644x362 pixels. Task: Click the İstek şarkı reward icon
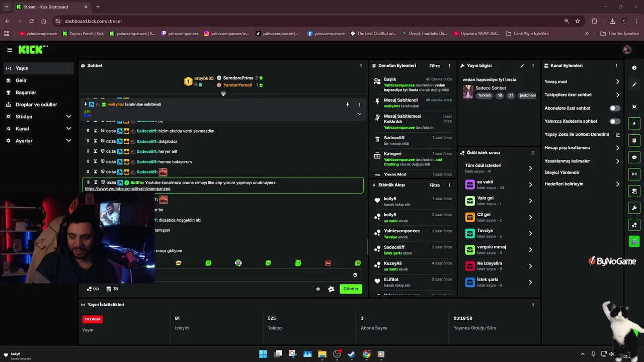coord(470,282)
